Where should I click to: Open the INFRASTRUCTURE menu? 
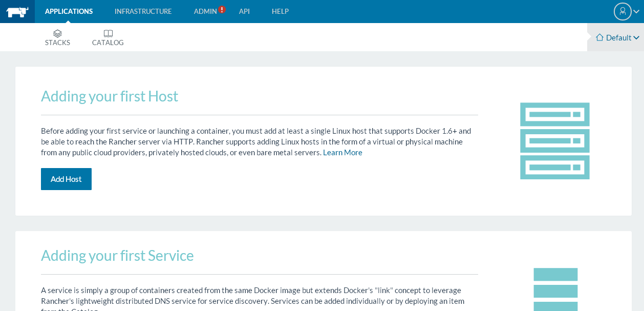click(x=143, y=11)
